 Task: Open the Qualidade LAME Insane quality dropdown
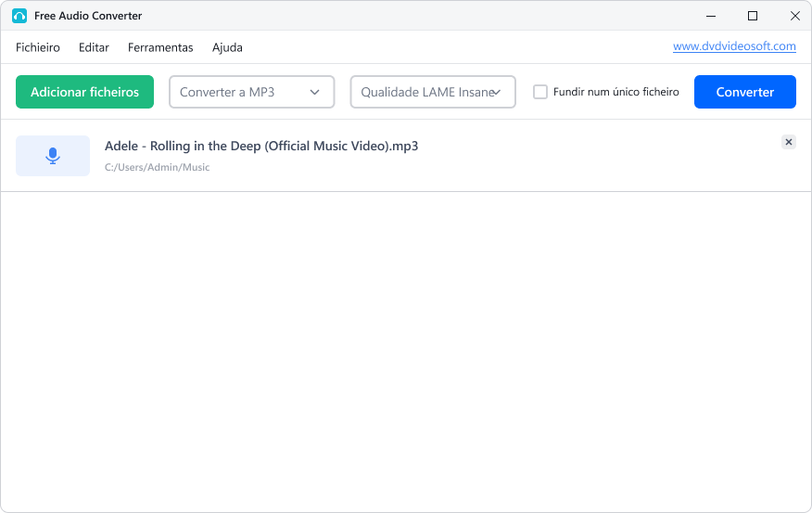[433, 92]
